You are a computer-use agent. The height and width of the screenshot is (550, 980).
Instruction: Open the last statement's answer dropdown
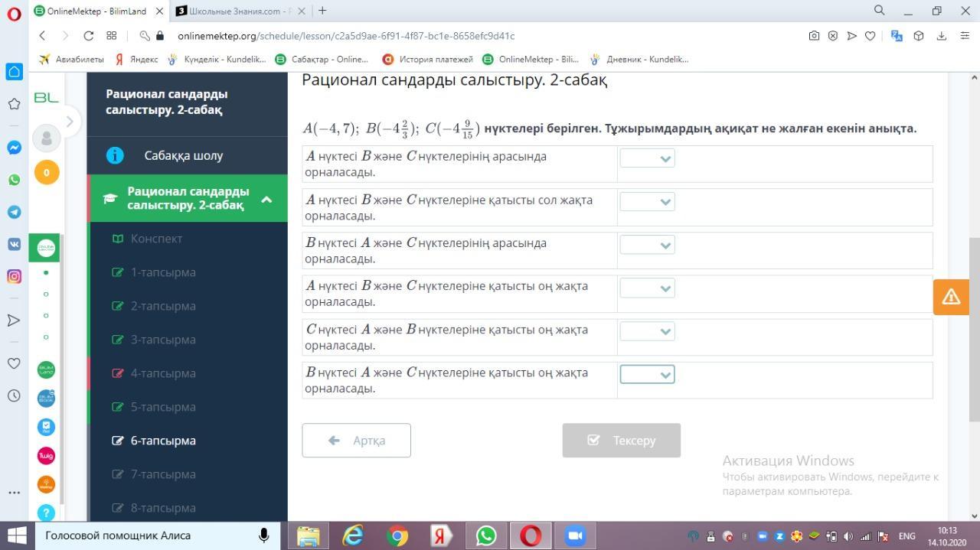pyautogui.click(x=647, y=374)
